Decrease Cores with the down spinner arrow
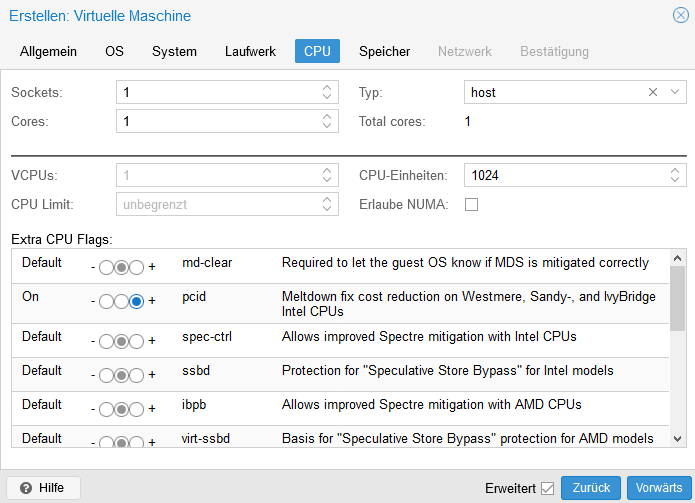Image resolution: width=695 pixels, height=503 pixels. [326, 126]
